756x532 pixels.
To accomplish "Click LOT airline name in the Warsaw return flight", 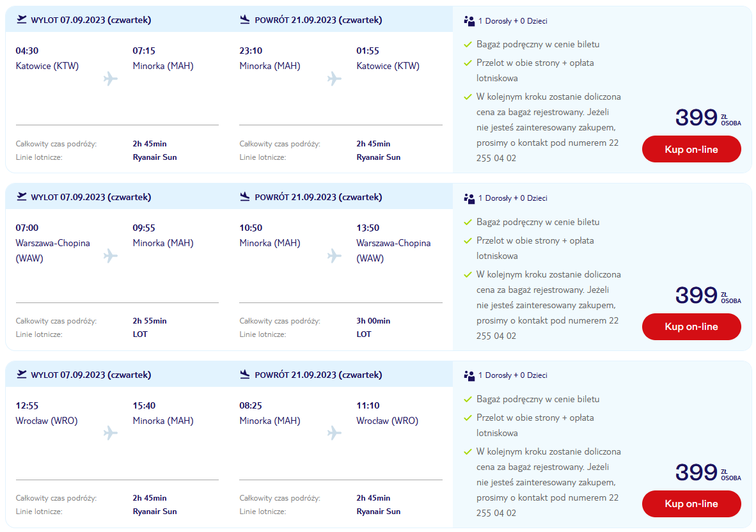I will coord(364,334).
